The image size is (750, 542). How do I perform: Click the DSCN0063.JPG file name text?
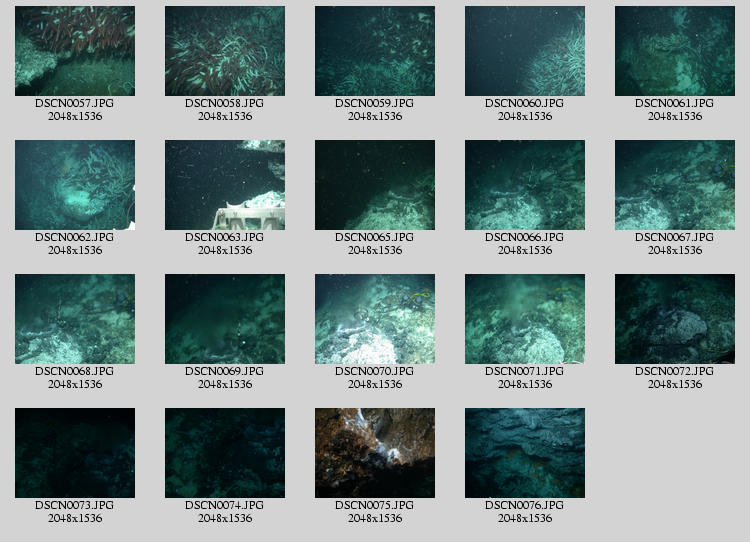tap(224, 237)
